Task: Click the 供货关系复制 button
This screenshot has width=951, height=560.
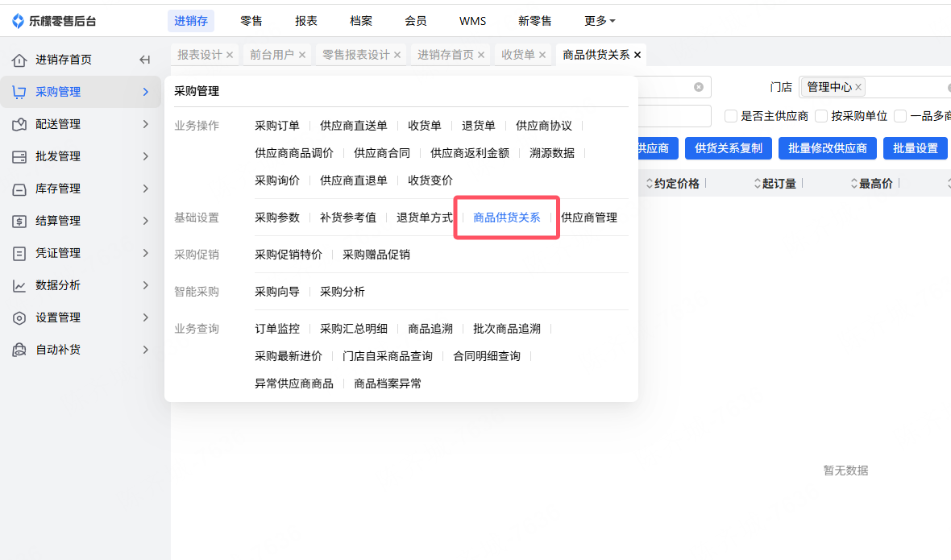Action: coord(729,148)
